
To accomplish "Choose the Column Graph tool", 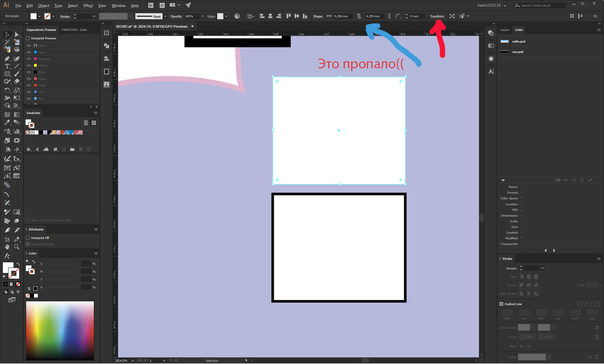I will (17, 131).
